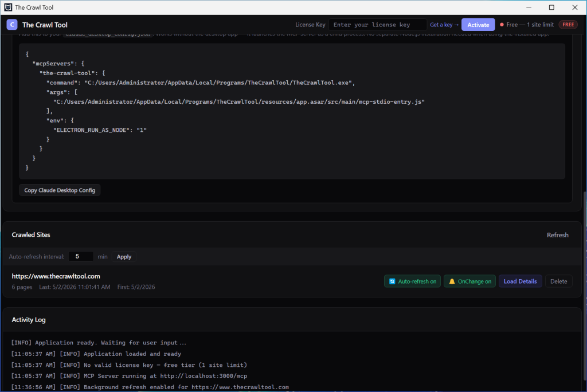Click the Activate button
Image resolution: width=587 pixels, height=392 pixels.
[x=478, y=25]
